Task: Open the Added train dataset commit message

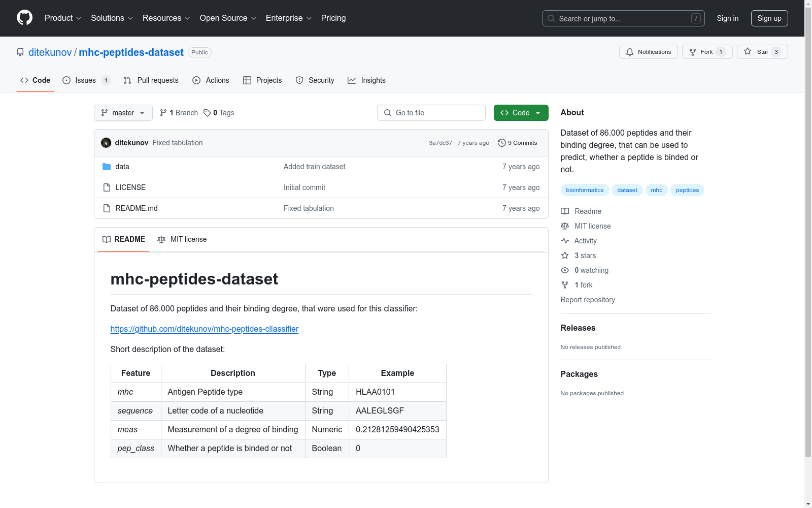Action: coord(314,167)
